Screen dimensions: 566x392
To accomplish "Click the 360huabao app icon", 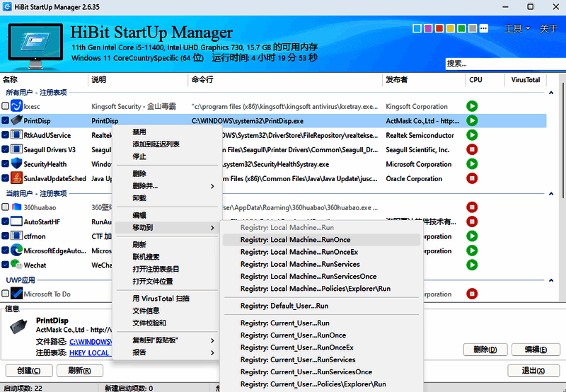I will [16, 207].
